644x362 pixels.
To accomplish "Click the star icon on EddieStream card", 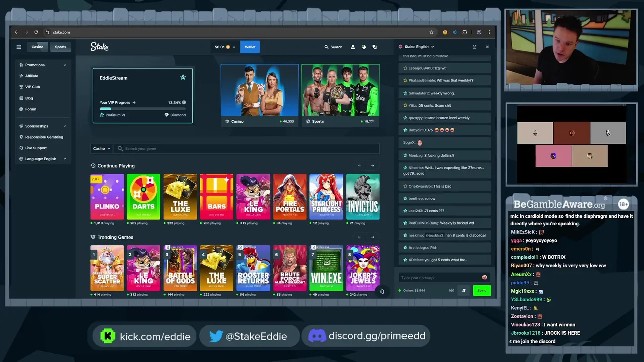I will point(183,77).
